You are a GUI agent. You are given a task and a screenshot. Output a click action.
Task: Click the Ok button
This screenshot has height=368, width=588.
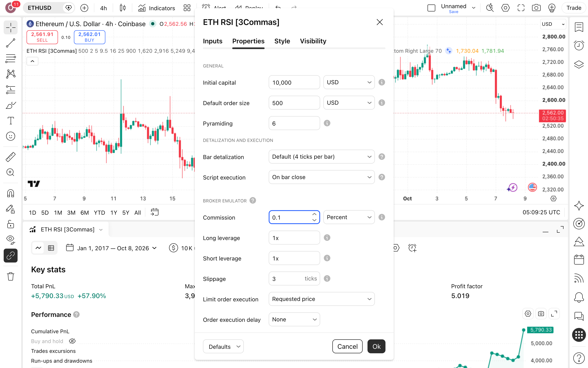(x=376, y=346)
